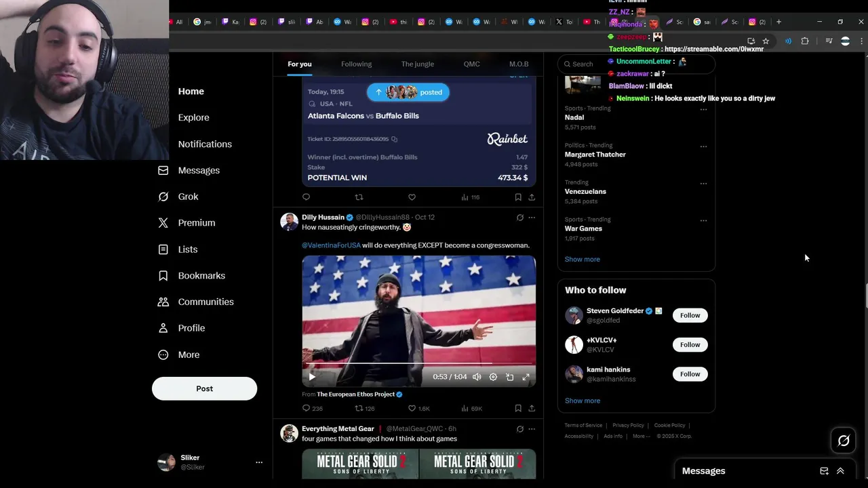Play the flag video

(x=312, y=377)
